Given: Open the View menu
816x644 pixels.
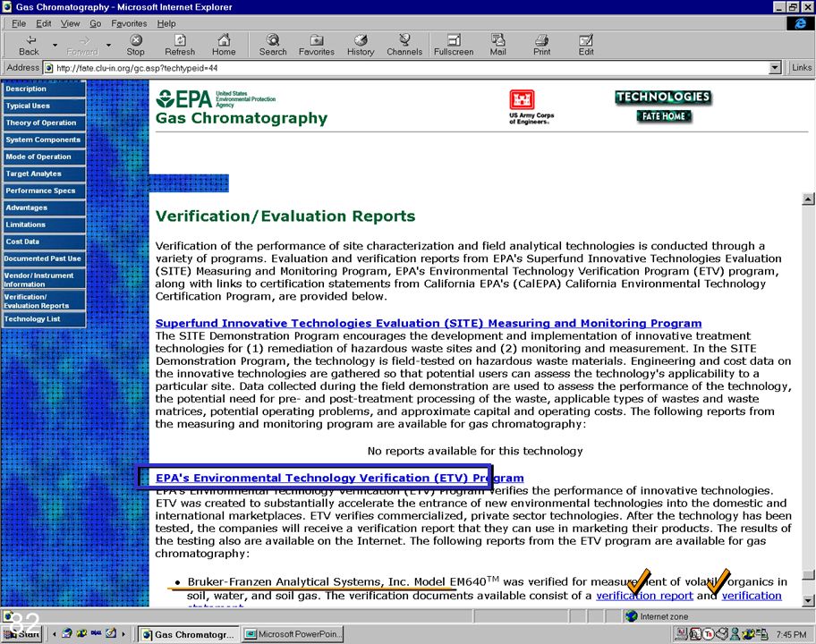Looking at the screenshot, I should (71, 23).
